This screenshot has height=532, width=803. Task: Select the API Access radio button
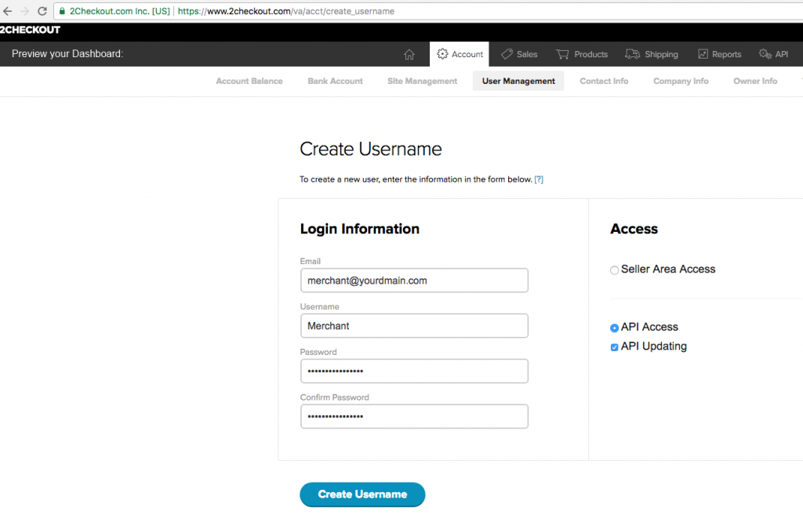[x=614, y=328]
